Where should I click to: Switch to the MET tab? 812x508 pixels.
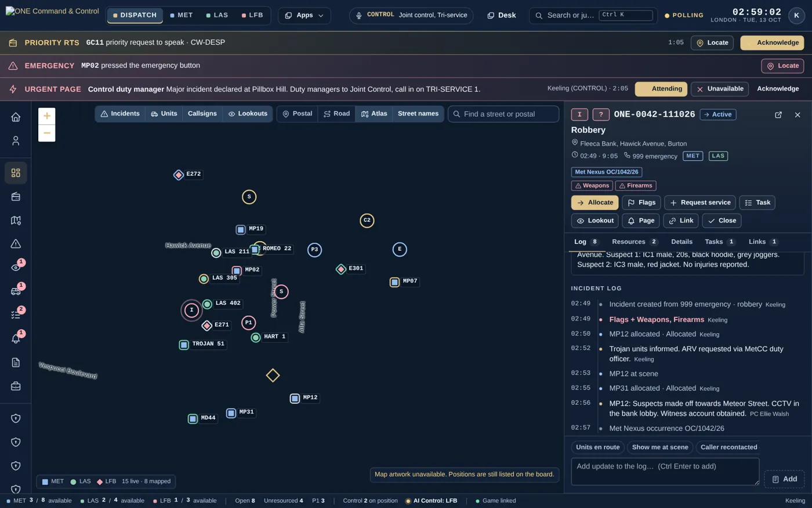click(182, 16)
